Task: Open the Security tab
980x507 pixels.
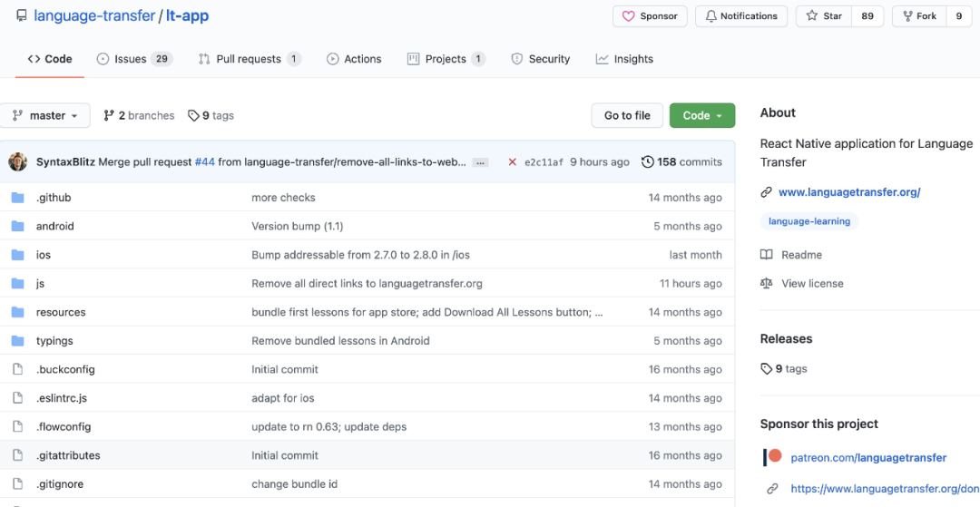Action: pyautogui.click(x=541, y=59)
